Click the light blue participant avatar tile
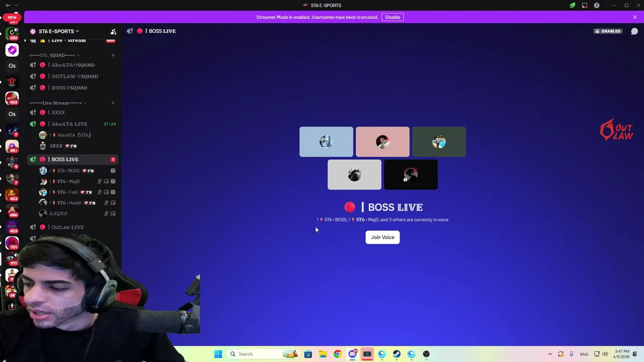Image resolution: width=644 pixels, height=362 pixels. tap(326, 142)
